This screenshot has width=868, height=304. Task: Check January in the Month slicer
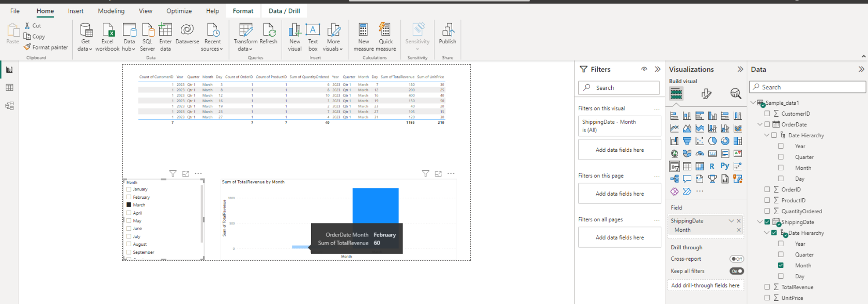coord(129,189)
